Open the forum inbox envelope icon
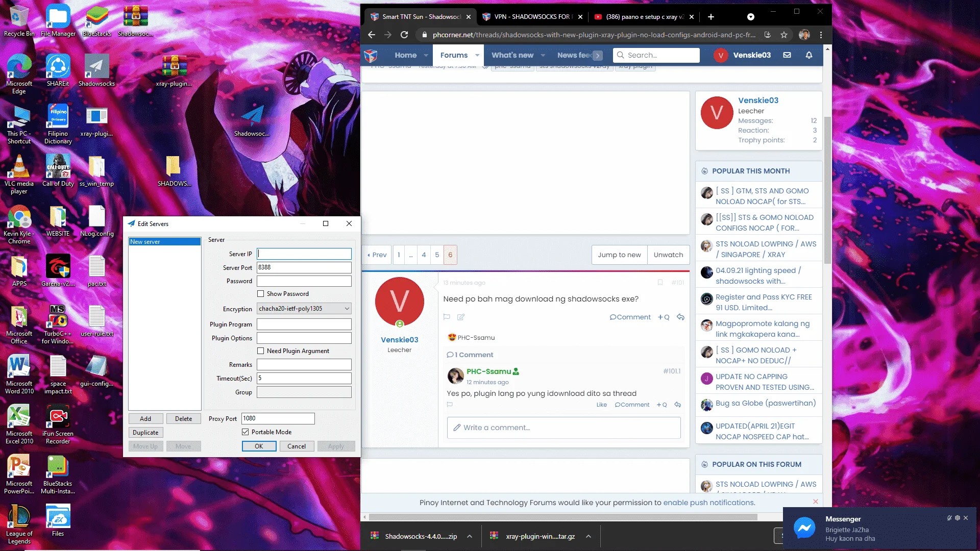The width and height of the screenshot is (980, 551). click(787, 55)
